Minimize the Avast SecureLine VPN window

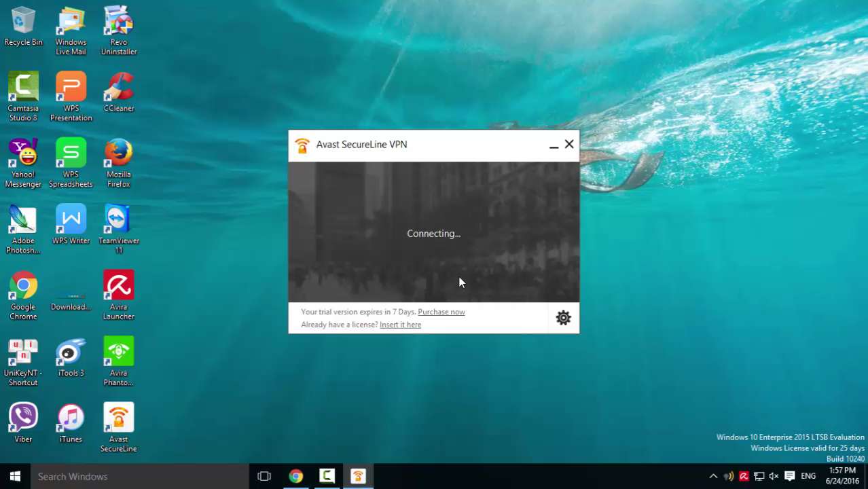[x=554, y=145]
